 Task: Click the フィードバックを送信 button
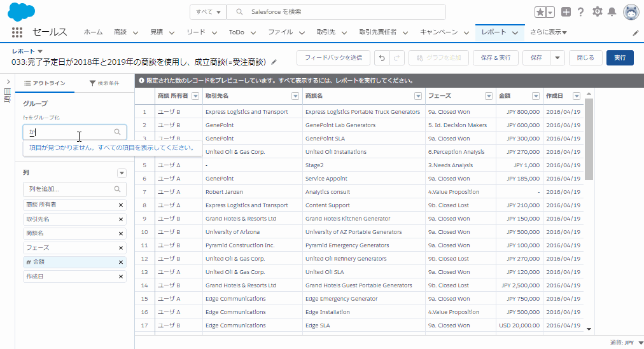pyautogui.click(x=333, y=58)
